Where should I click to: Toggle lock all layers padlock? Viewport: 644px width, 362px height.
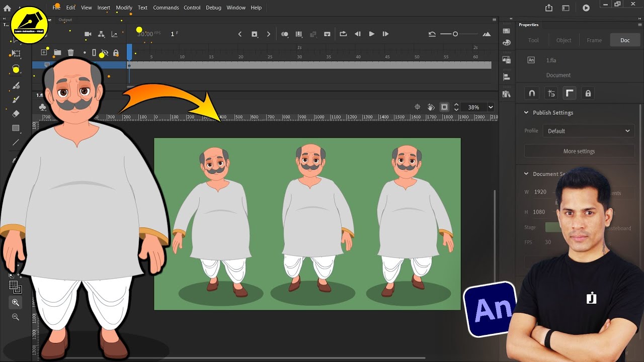[x=116, y=53]
